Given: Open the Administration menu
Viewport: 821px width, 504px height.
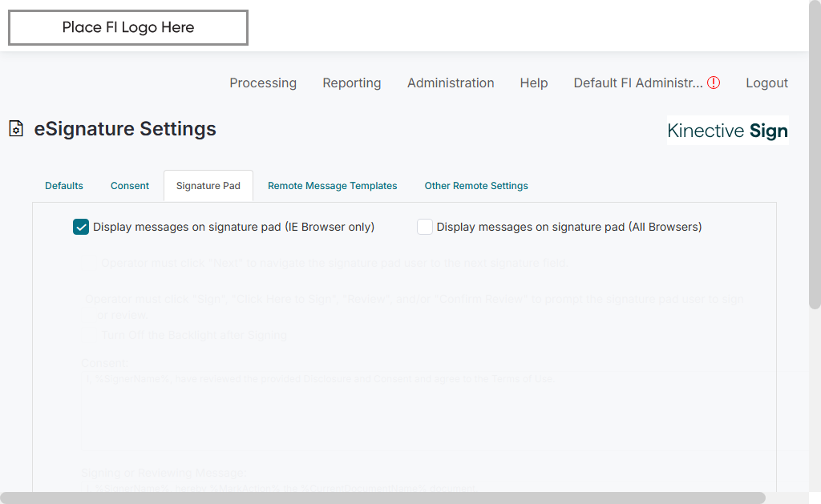Looking at the screenshot, I should point(451,83).
